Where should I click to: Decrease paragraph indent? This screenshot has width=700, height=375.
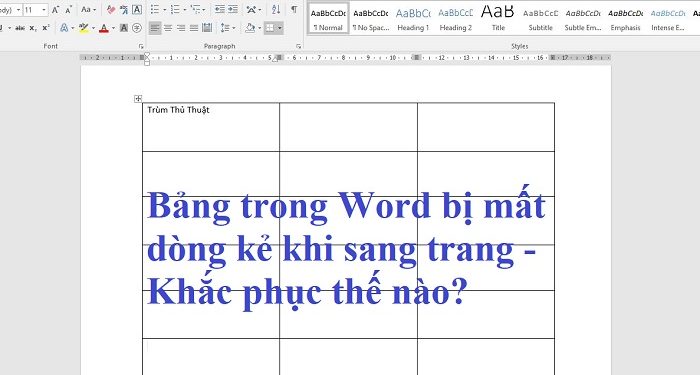[220, 9]
